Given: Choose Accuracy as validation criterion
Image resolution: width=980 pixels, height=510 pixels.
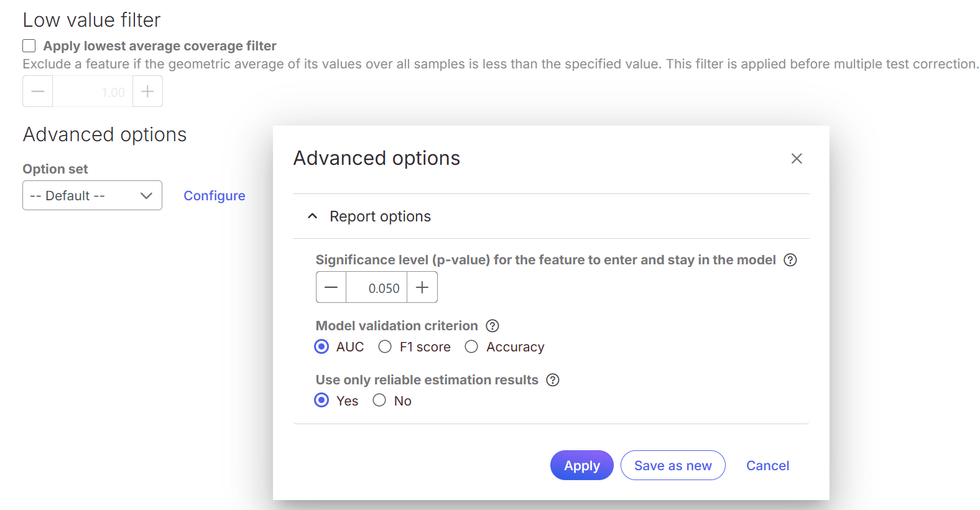Looking at the screenshot, I should (471, 346).
